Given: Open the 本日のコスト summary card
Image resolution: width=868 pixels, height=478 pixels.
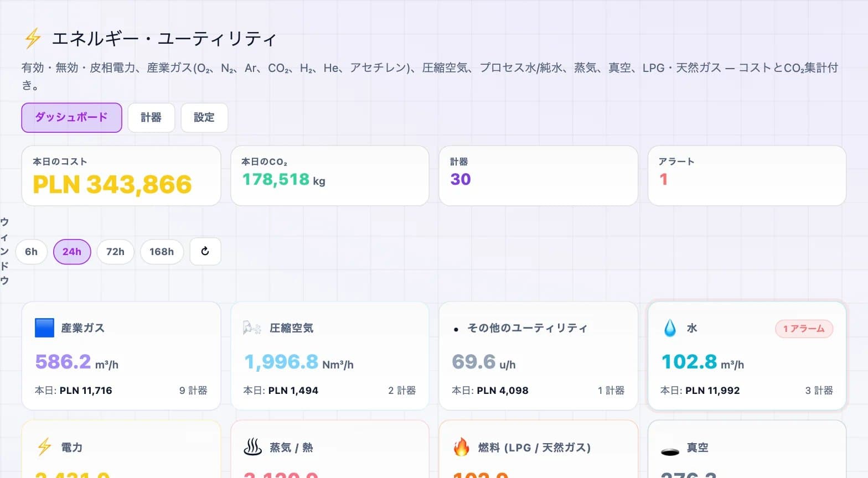Looking at the screenshot, I should pyautogui.click(x=121, y=176).
